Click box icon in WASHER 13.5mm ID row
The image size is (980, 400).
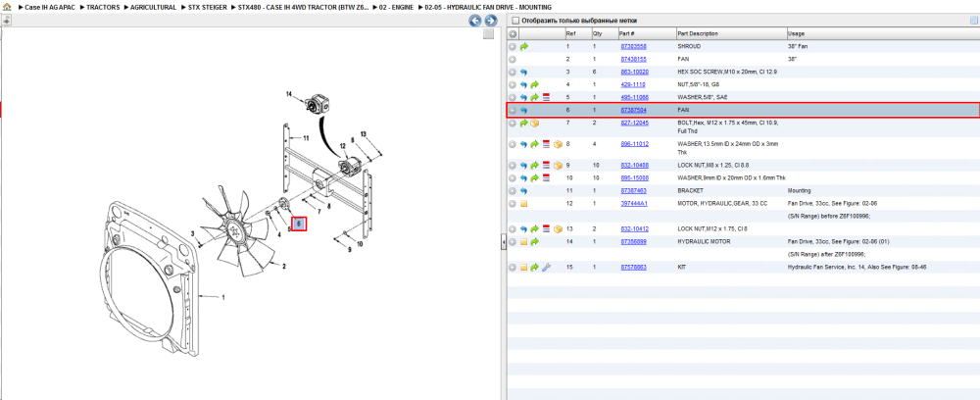point(558,144)
